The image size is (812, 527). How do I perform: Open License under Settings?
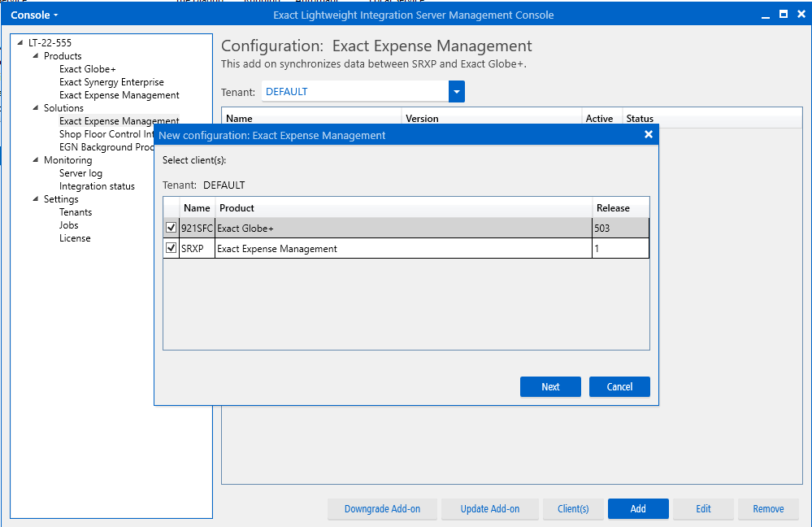[x=75, y=238]
